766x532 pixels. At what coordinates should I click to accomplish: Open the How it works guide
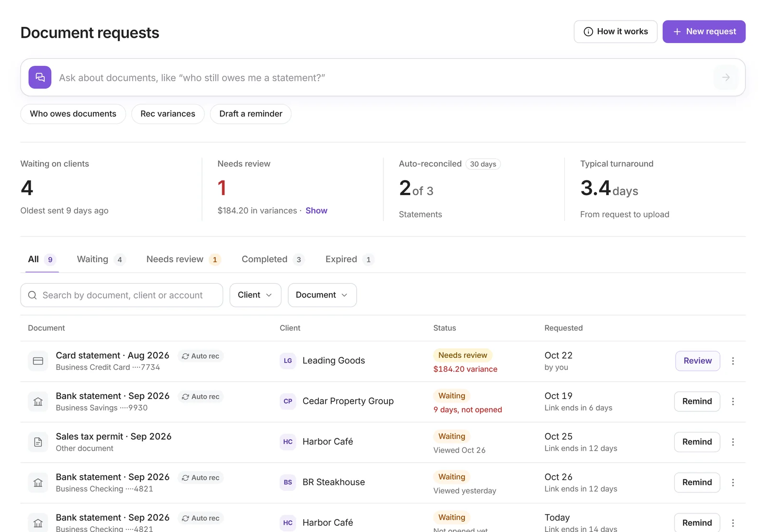(615, 32)
